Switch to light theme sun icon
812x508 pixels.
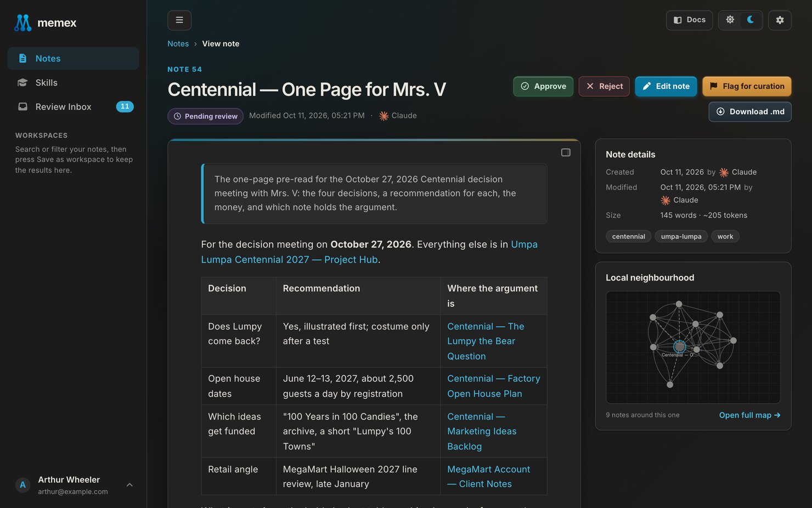(730, 20)
